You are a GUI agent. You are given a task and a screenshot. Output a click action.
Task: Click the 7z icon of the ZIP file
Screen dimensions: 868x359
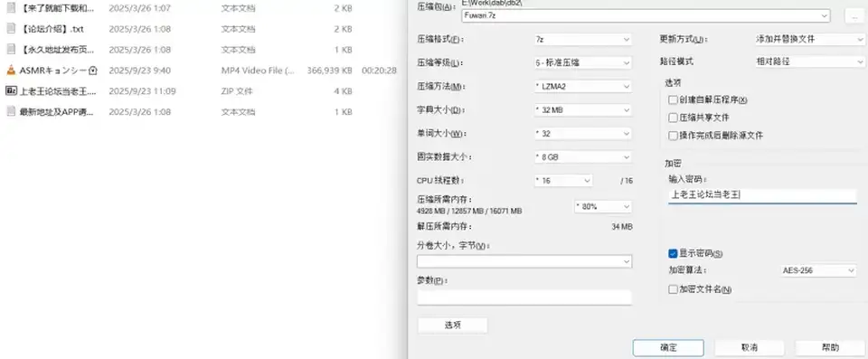point(11,90)
